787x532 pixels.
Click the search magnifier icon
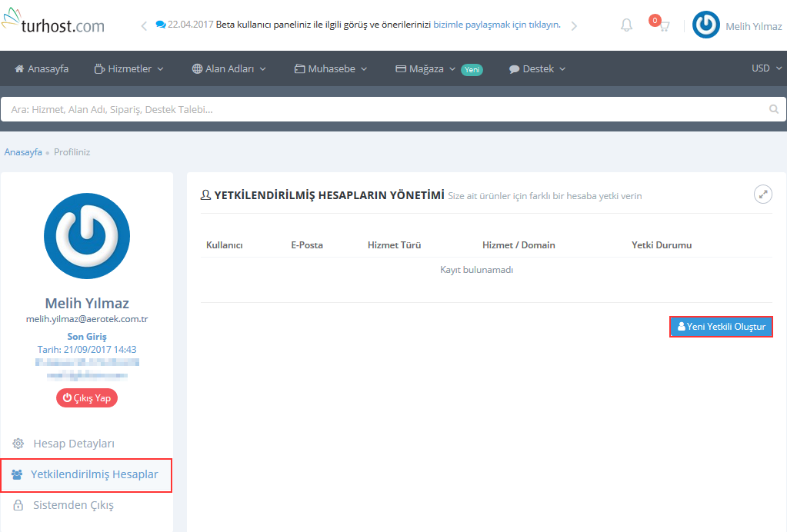click(774, 110)
